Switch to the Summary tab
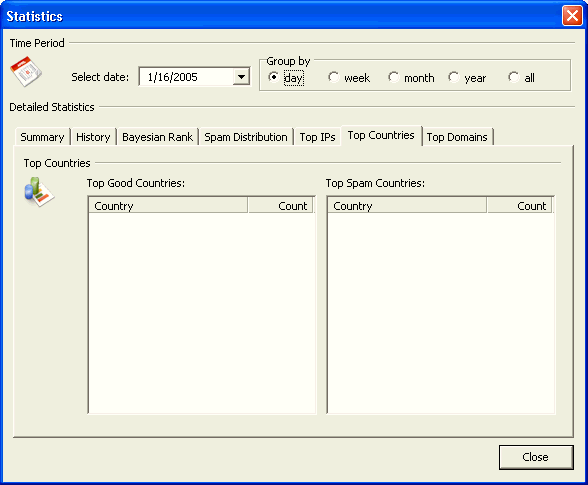The height and width of the screenshot is (485, 588). coord(42,137)
